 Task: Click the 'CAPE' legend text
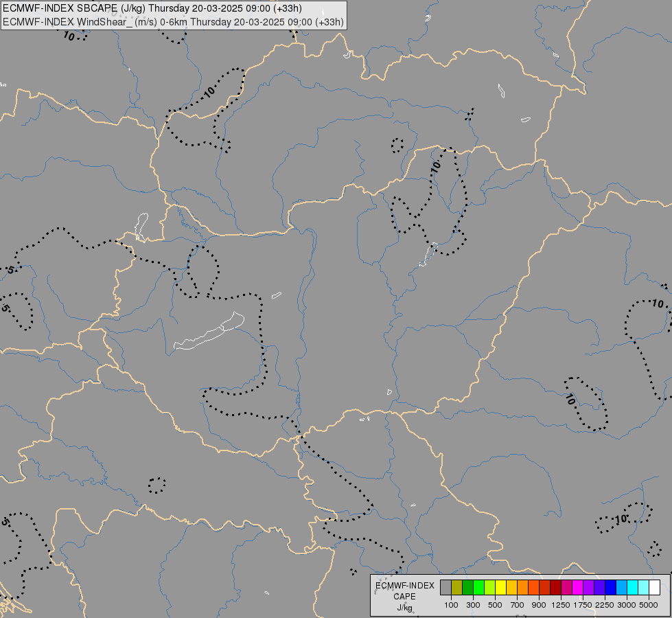pyautogui.click(x=404, y=597)
